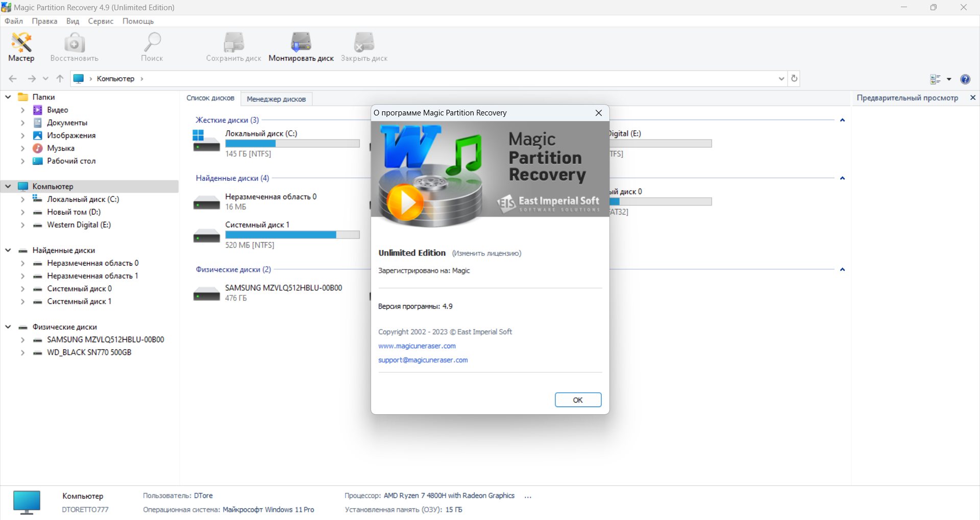Collapse the Найденные диски tree node
This screenshot has height=520, width=980.
point(8,250)
